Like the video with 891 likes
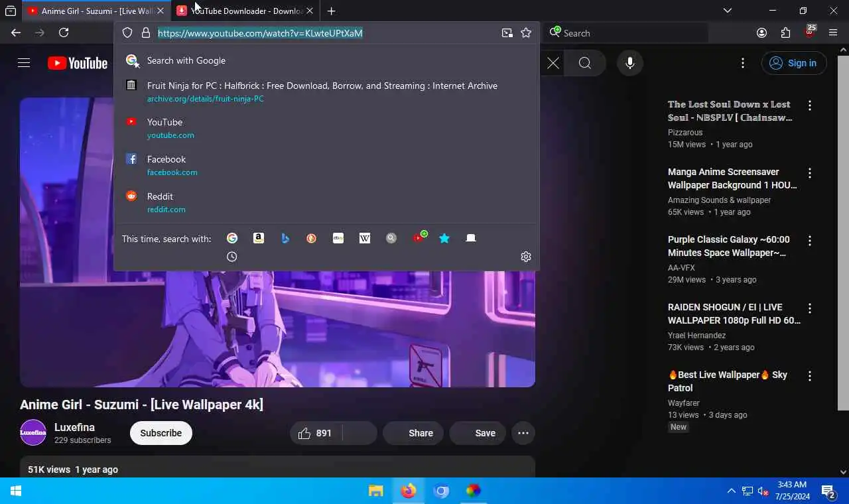This screenshot has width=849, height=504. pyautogui.click(x=316, y=433)
